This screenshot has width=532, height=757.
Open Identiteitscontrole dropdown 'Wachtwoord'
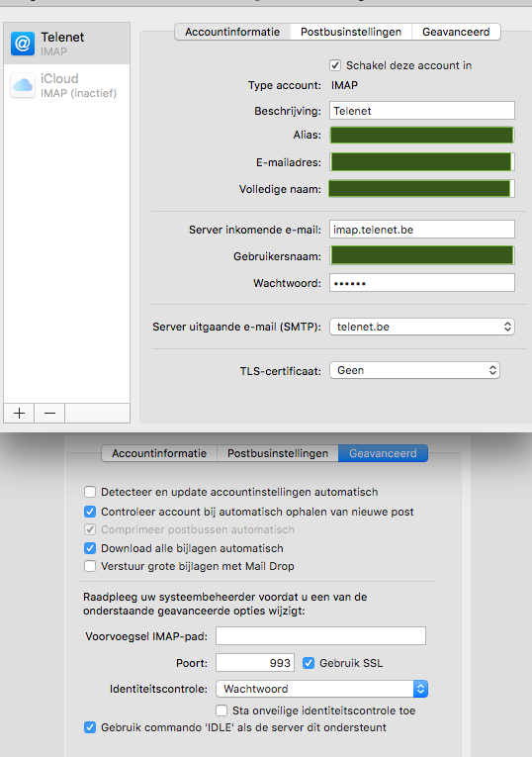[321, 689]
